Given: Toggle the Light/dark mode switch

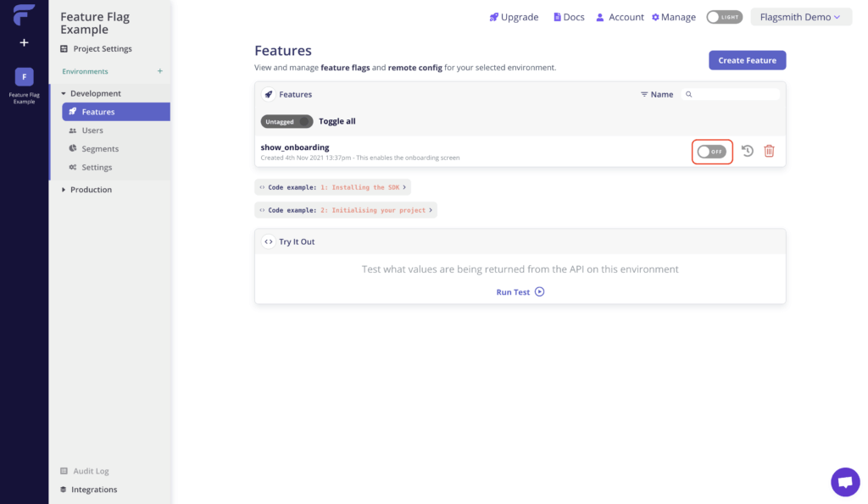Looking at the screenshot, I should (x=724, y=17).
